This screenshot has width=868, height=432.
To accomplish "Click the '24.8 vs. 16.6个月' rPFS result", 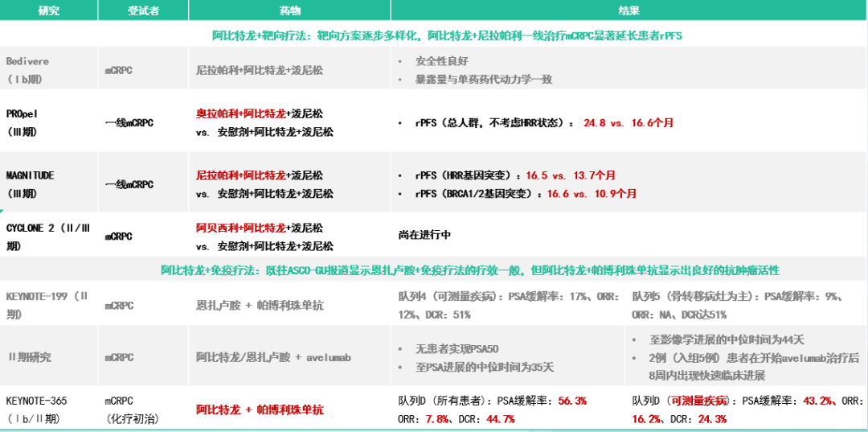I will coord(628,123).
